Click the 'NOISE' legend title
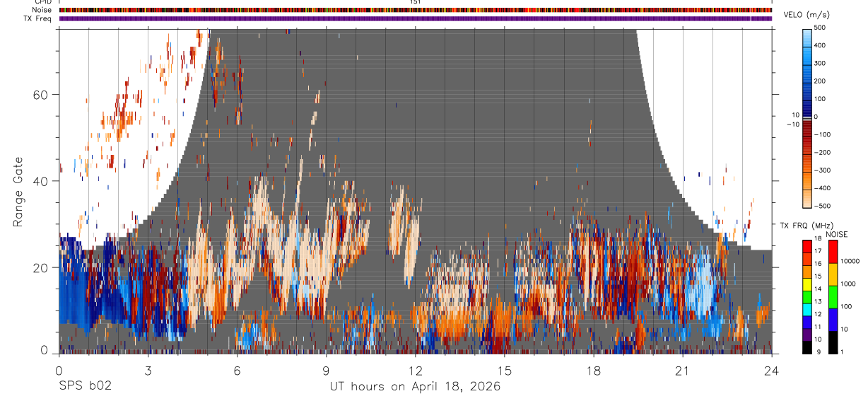The image size is (868, 401). pos(837,234)
